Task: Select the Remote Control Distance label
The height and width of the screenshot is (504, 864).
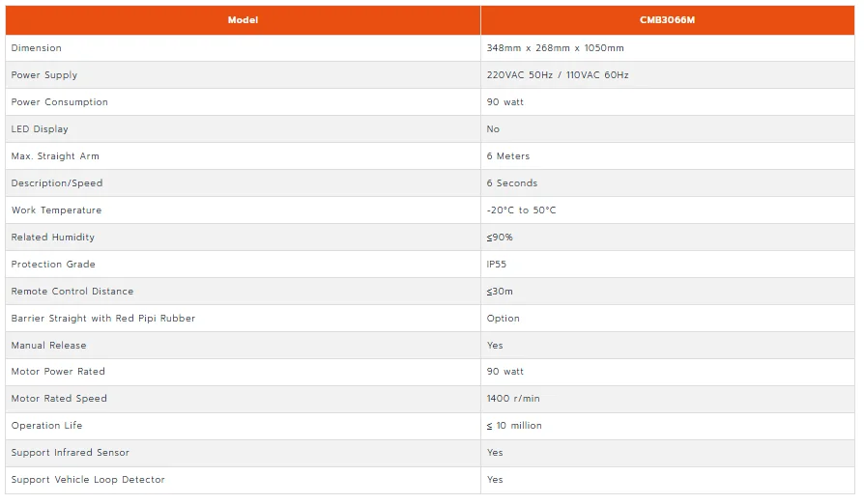Action: coord(72,291)
